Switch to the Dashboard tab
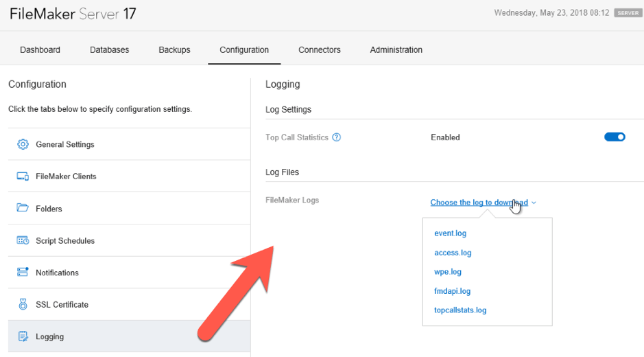 (x=40, y=50)
